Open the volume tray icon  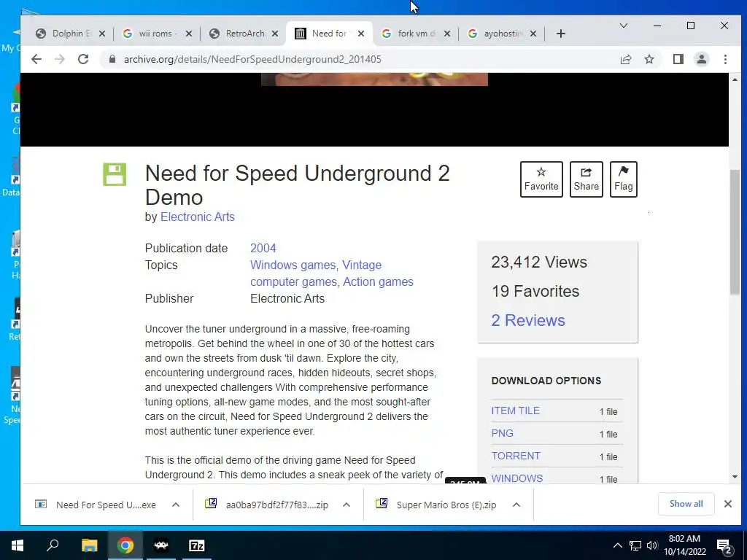click(x=652, y=545)
